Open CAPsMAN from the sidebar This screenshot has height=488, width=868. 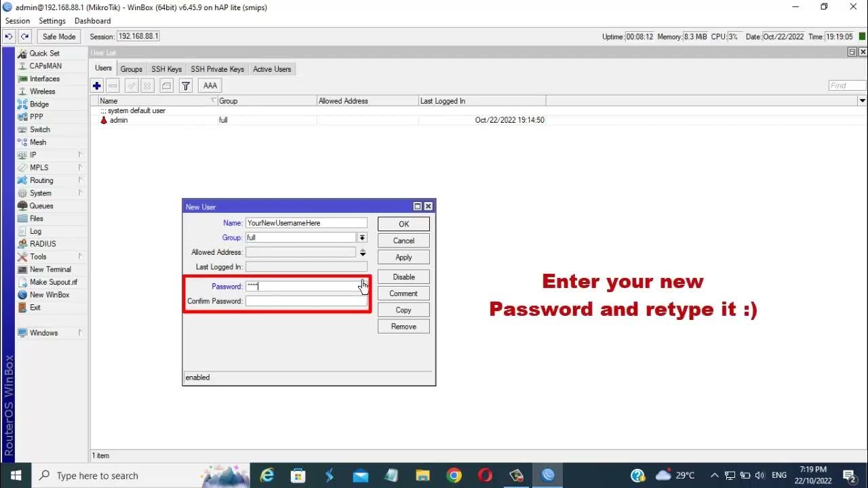(45, 66)
